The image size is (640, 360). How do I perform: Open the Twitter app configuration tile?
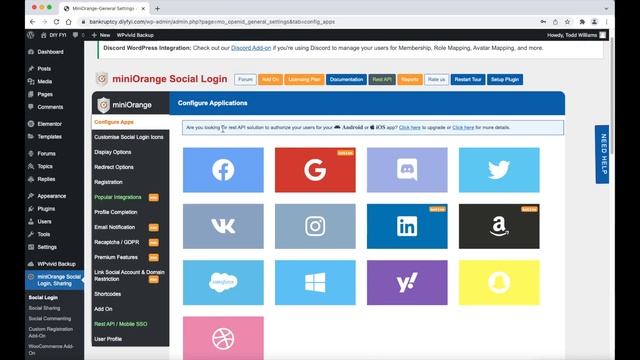point(499,170)
